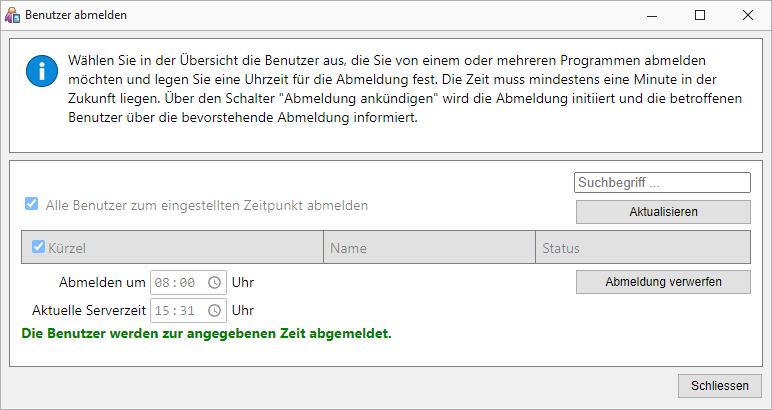Close the window via title bar X

pyautogui.click(x=747, y=15)
